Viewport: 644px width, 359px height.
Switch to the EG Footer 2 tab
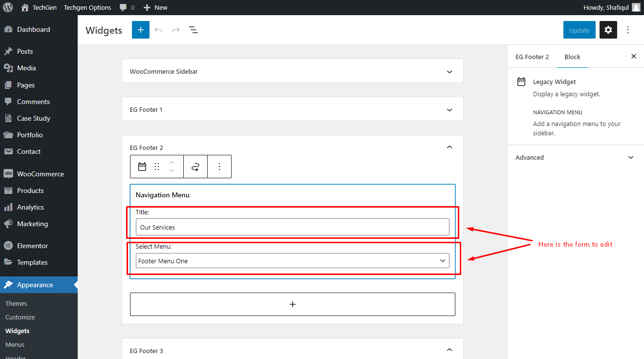click(x=532, y=57)
